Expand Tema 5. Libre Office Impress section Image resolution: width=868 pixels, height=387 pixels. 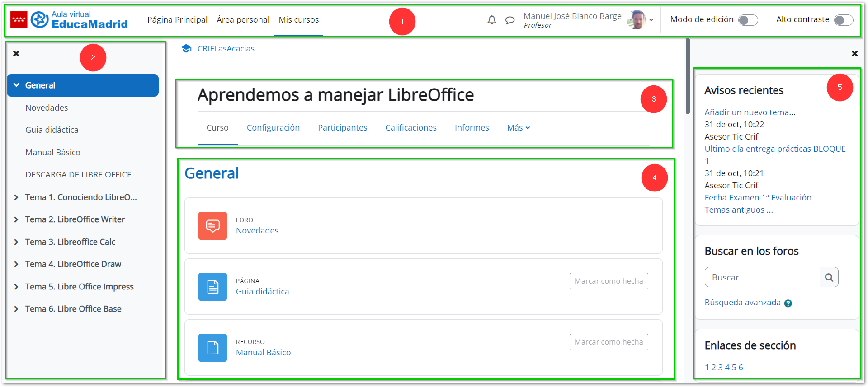[16, 287]
